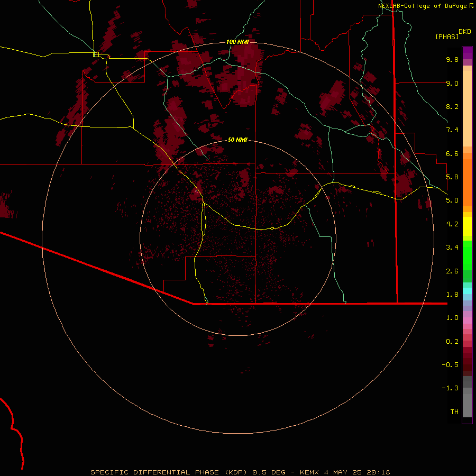Pick the light peach band of the color bar

tap(467, 108)
